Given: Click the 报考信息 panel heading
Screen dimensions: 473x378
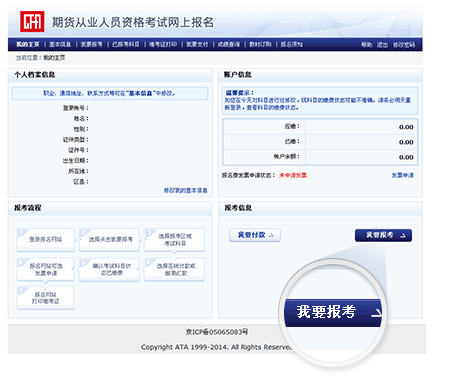Looking at the screenshot, I should pyautogui.click(x=238, y=208).
